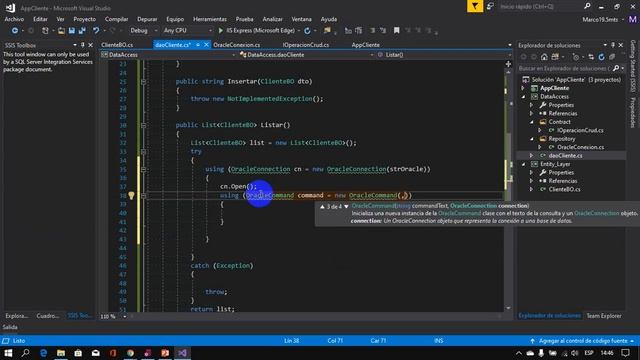Open the Archivo menu

tap(14, 19)
